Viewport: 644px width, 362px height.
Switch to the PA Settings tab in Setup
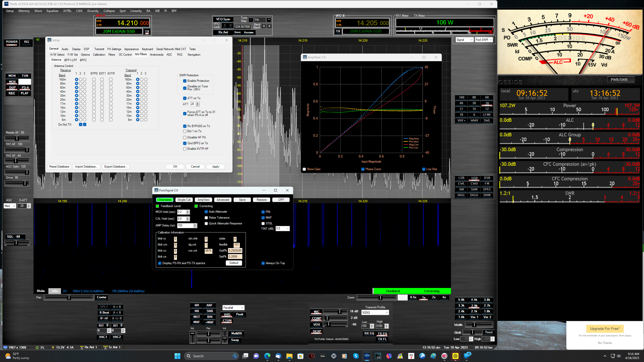tap(114, 49)
